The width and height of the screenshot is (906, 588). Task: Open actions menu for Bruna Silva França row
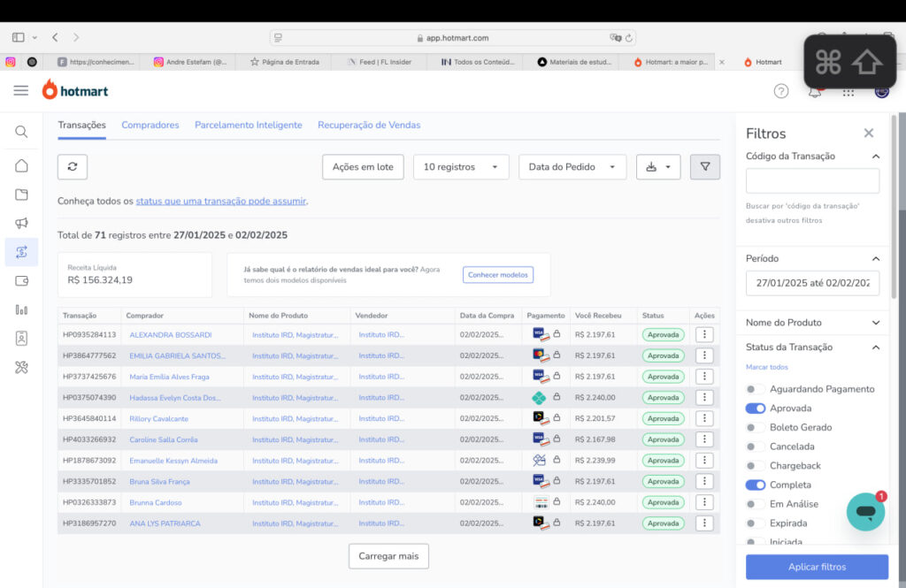click(704, 481)
